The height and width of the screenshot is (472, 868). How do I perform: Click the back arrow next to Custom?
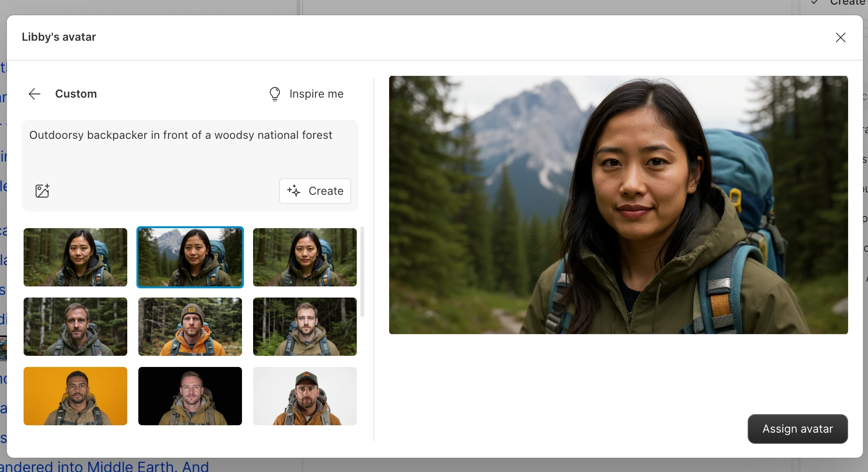[x=35, y=94]
